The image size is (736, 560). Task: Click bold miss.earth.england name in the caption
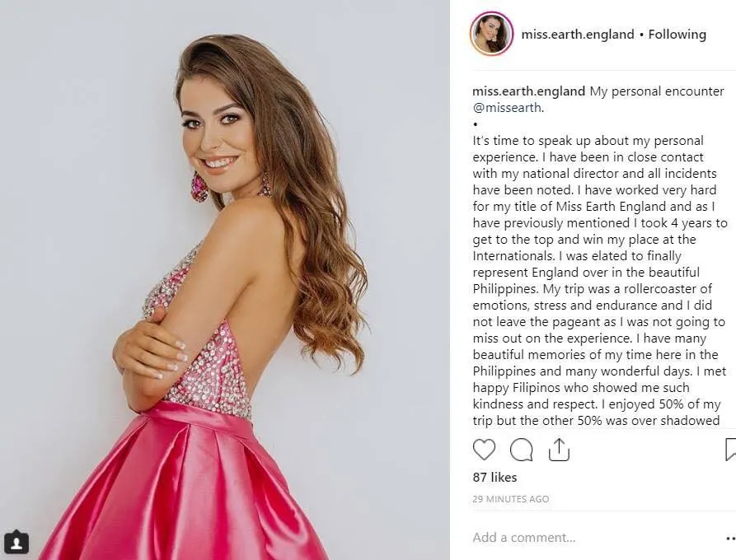(x=528, y=91)
